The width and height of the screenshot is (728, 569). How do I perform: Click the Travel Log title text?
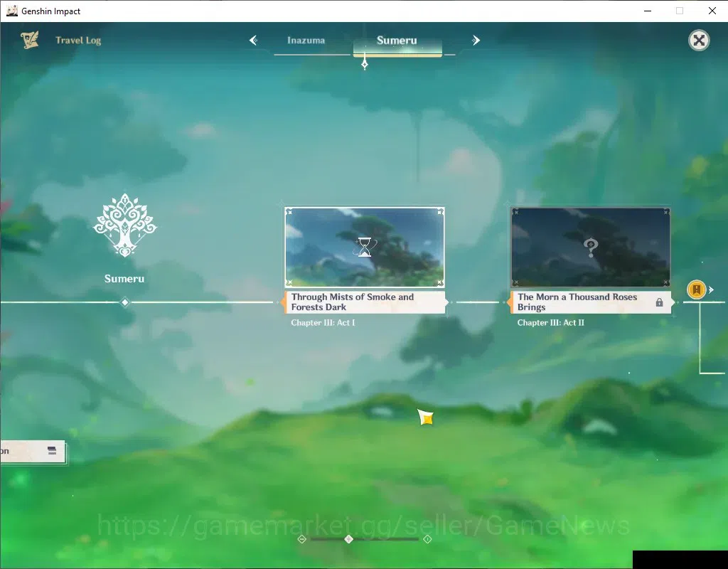tap(78, 41)
